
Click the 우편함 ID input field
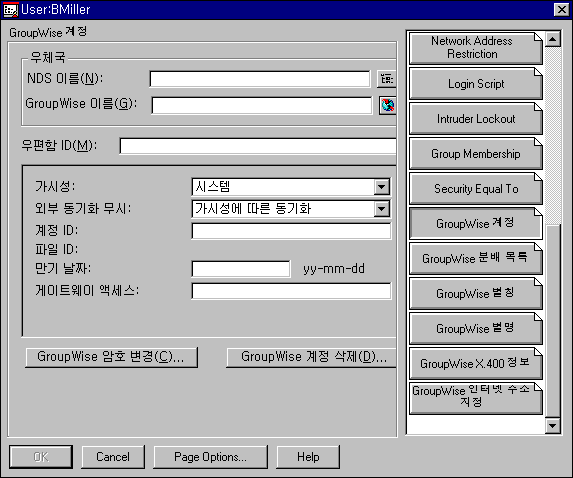click(x=258, y=146)
